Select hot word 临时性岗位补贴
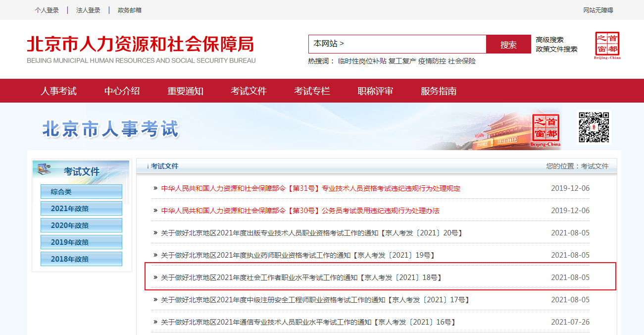Screen dimensions: 644x335 362,61
